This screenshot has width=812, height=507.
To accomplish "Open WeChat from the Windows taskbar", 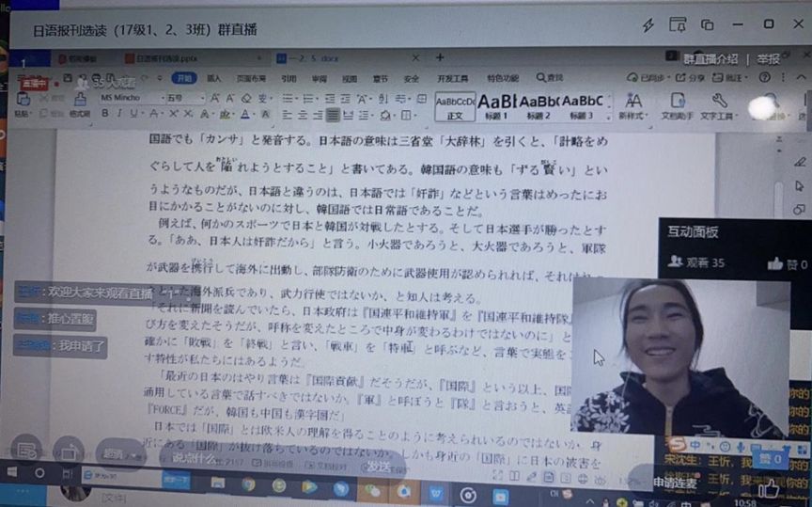I will [372, 489].
